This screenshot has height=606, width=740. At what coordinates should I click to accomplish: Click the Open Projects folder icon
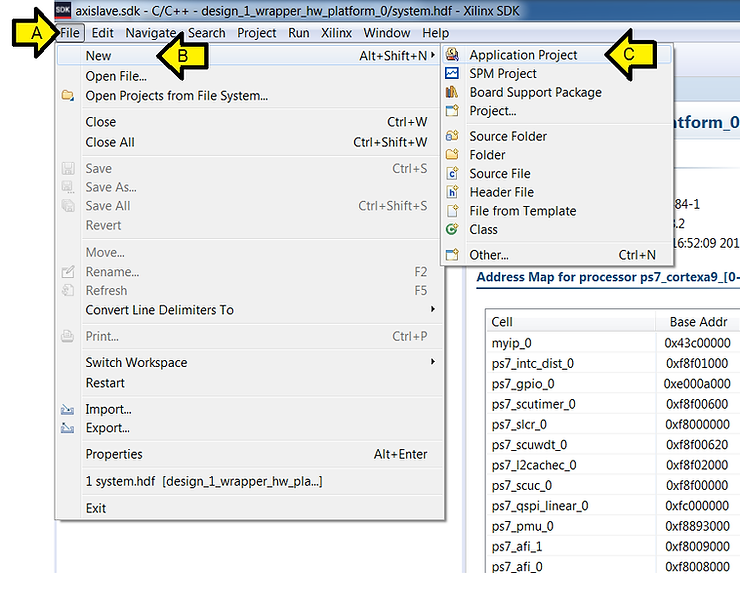click(x=67, y=96)
